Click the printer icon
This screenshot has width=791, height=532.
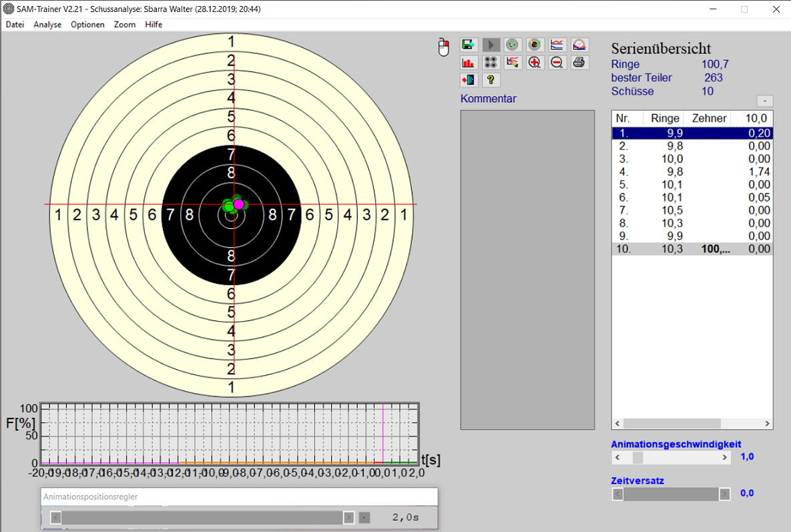coord(579,63)
